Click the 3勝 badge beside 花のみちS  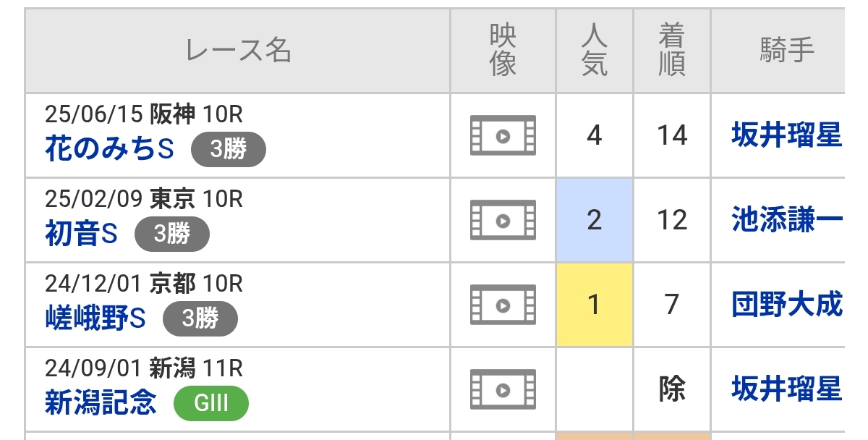(x=229, y=150)
